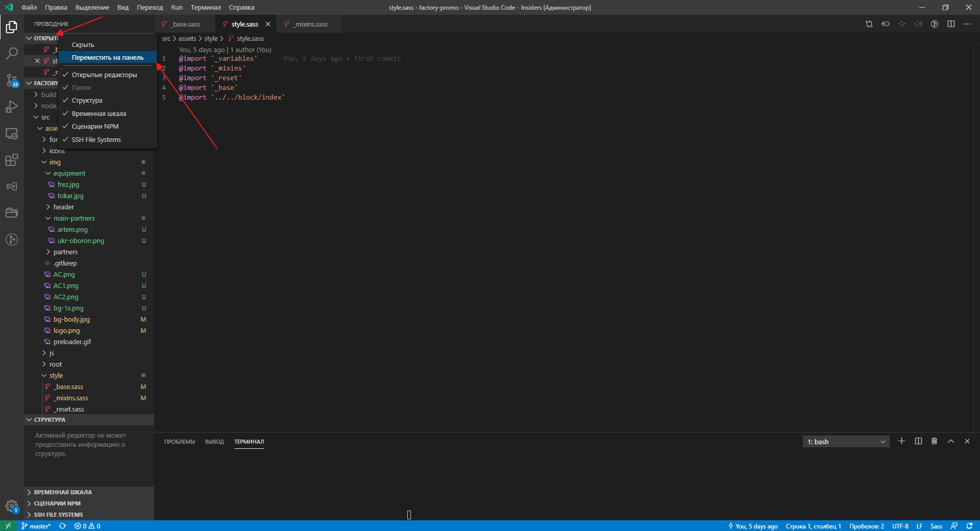Expand the 'SSH FILE SYSTEMS' section
This screenshot has height=531, width=980.
[89, 515]
